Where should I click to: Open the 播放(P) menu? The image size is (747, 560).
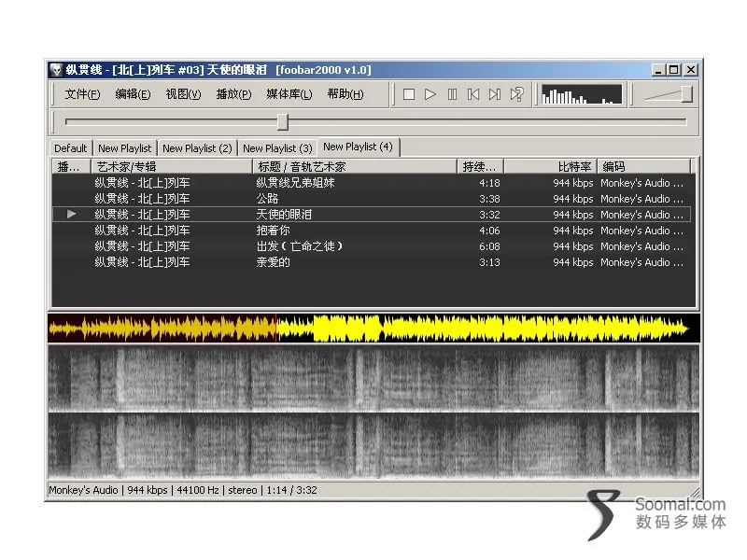point(233,94)
